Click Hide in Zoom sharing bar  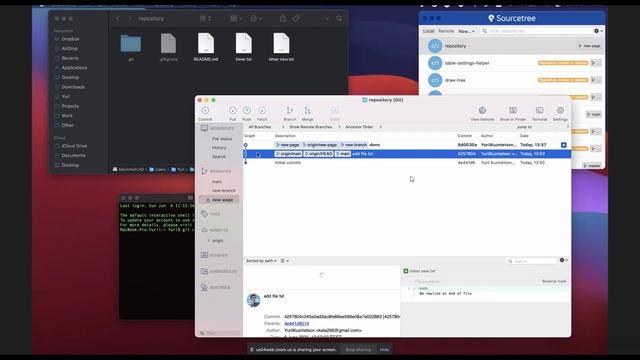(384, 350)
